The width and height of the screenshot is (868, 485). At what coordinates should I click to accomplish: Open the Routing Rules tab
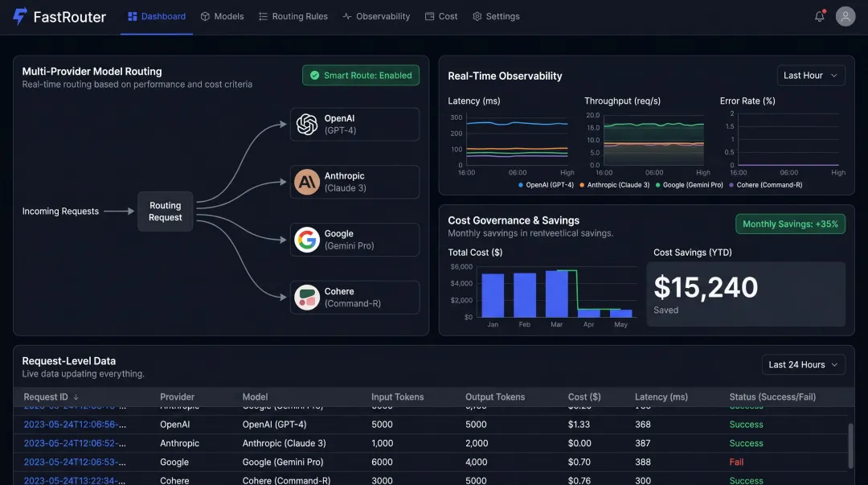click(293, 17)
